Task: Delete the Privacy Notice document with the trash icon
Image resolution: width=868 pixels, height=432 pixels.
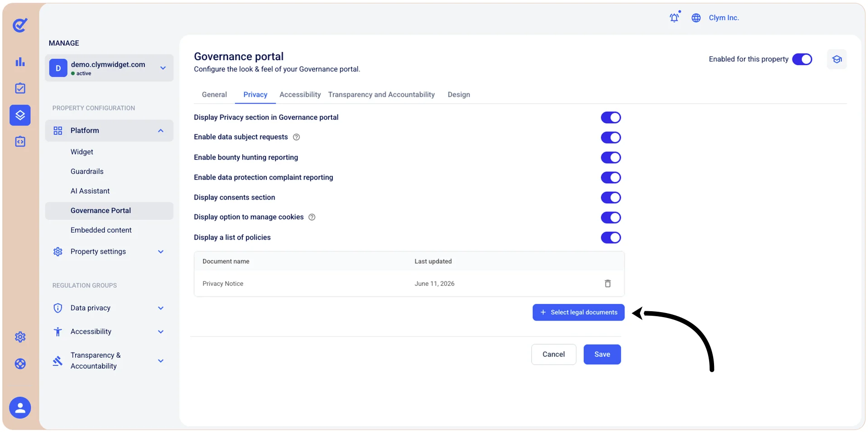Action: tap(608, 284)
